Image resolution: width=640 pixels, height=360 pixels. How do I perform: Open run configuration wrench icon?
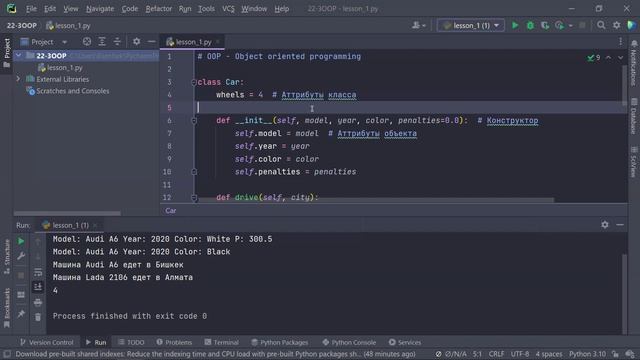21,256
